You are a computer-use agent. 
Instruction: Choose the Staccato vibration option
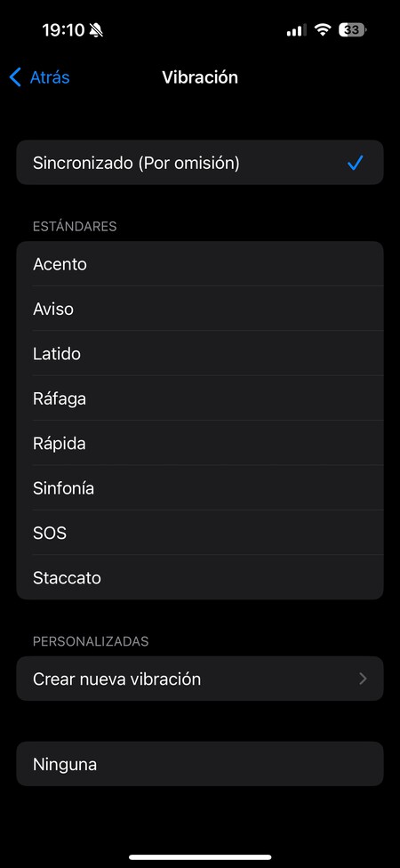pos(200,577)
